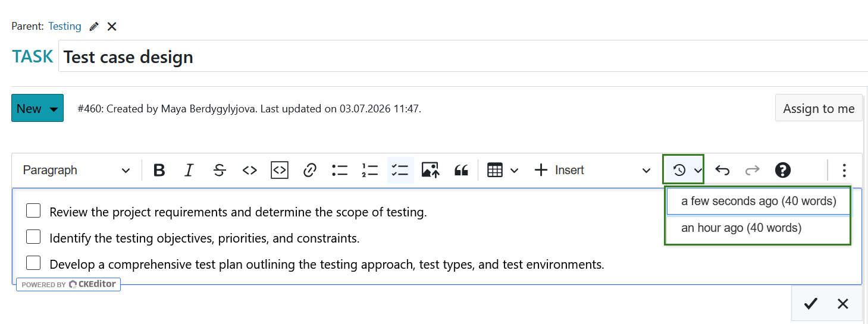Insert a link

click(309, 170)
